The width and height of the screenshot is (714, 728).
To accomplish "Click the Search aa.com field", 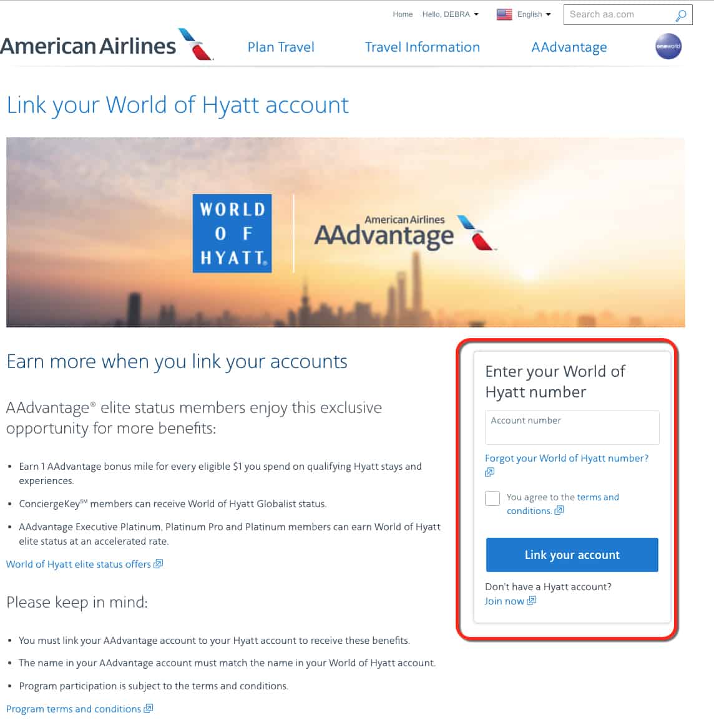I will coord(619,14).
